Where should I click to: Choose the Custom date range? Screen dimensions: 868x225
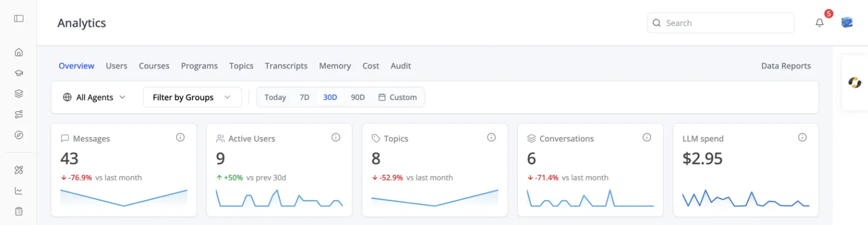coord(398,97)
